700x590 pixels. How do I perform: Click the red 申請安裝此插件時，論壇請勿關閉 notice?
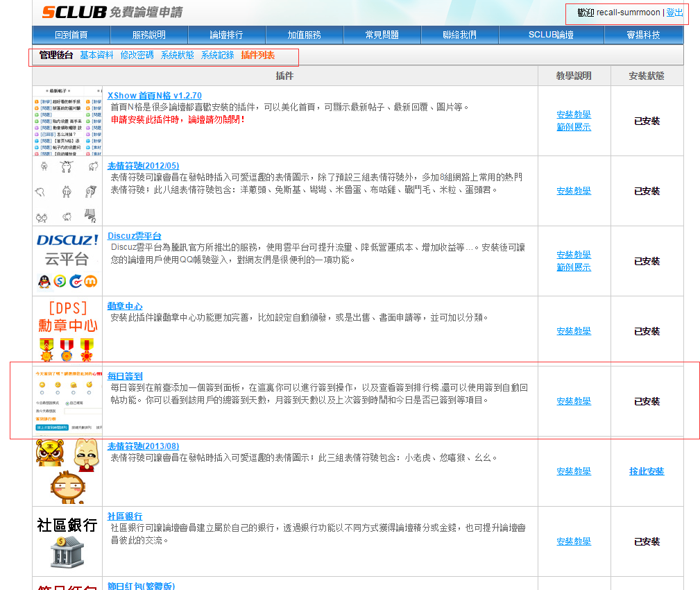pyautogui.click(x=178, y=119)
